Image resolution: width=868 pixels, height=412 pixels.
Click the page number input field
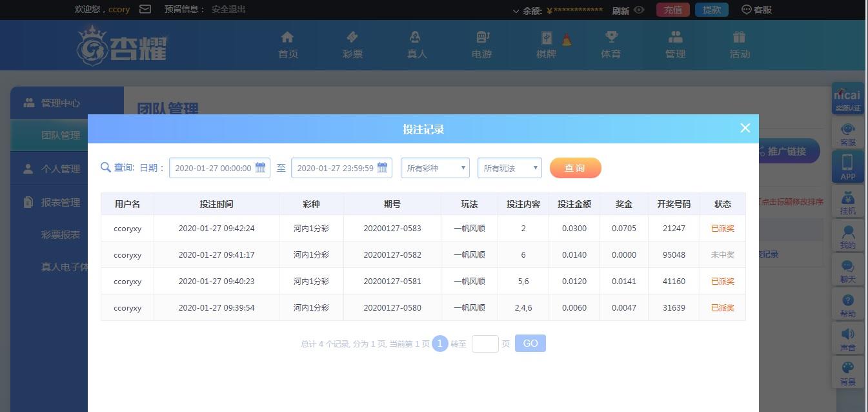pyautogui.click(x=485, y=344)
